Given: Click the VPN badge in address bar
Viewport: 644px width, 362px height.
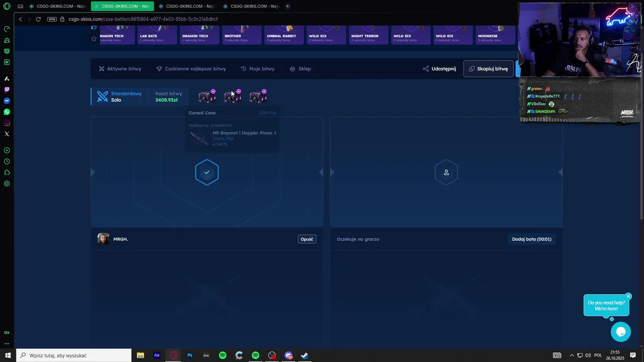Looking at the screenshot, I should pos(52,19).
